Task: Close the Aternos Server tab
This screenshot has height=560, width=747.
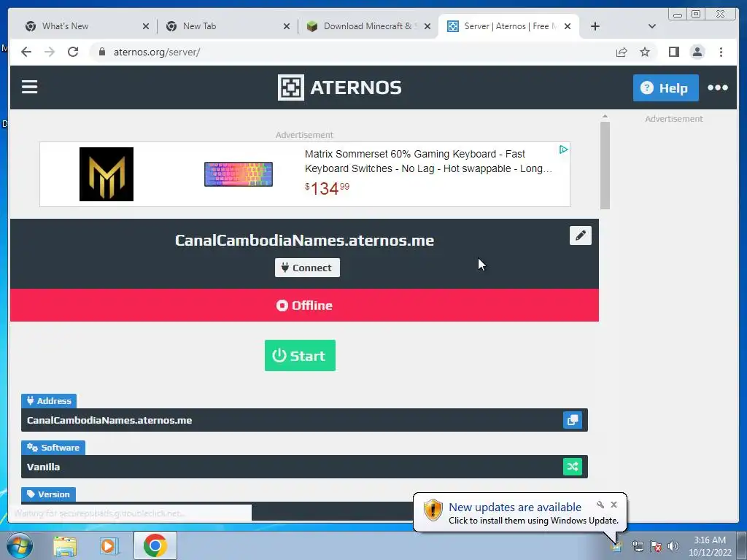Action: pyautogui.click(x=568, y=27)
